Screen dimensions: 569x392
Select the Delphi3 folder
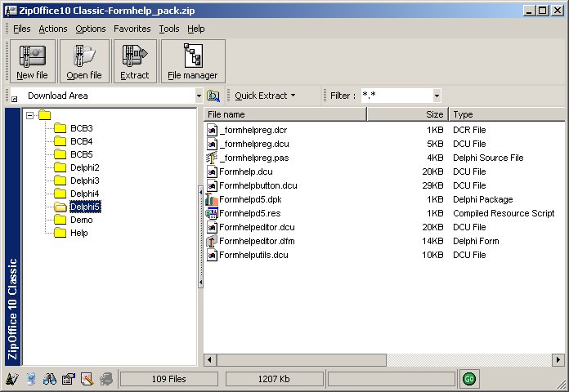pos(84,180)
